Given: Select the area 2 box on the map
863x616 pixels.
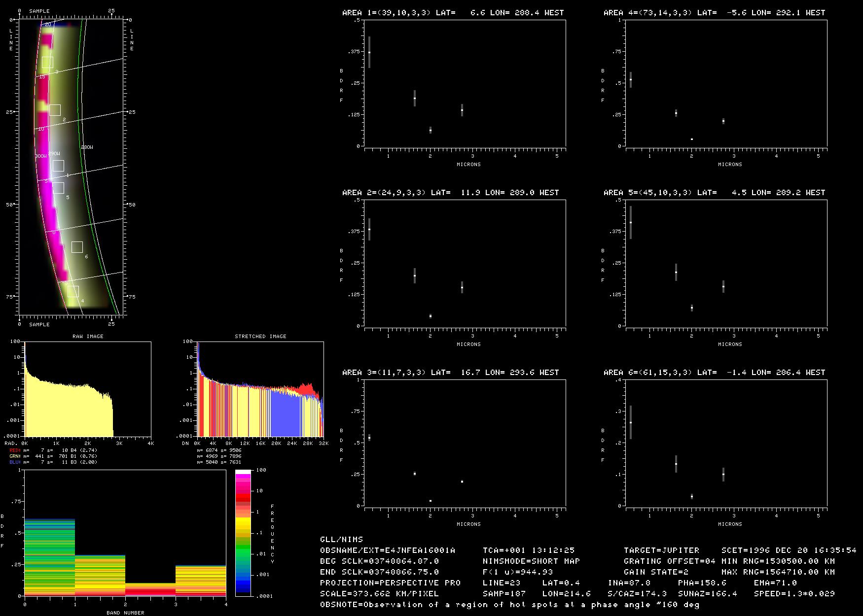Looking at the screenshot, I should click(x=55, y=110).
